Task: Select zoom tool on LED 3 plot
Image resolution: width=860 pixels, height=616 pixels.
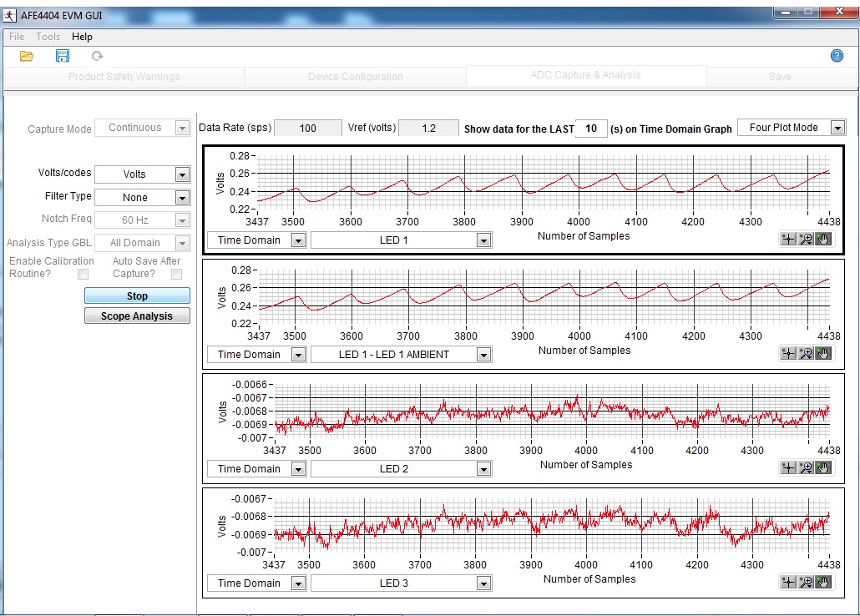Action: [806, 582]
